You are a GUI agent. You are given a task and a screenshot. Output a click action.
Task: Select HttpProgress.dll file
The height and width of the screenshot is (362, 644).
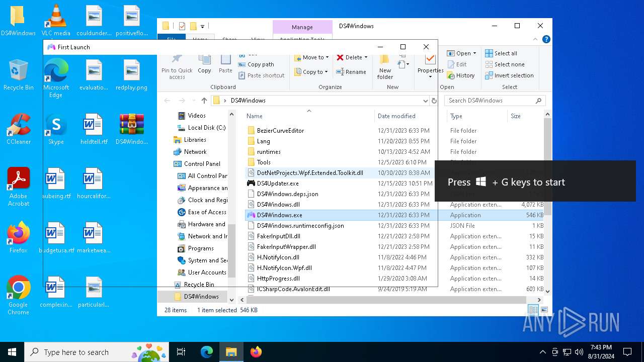278,279
